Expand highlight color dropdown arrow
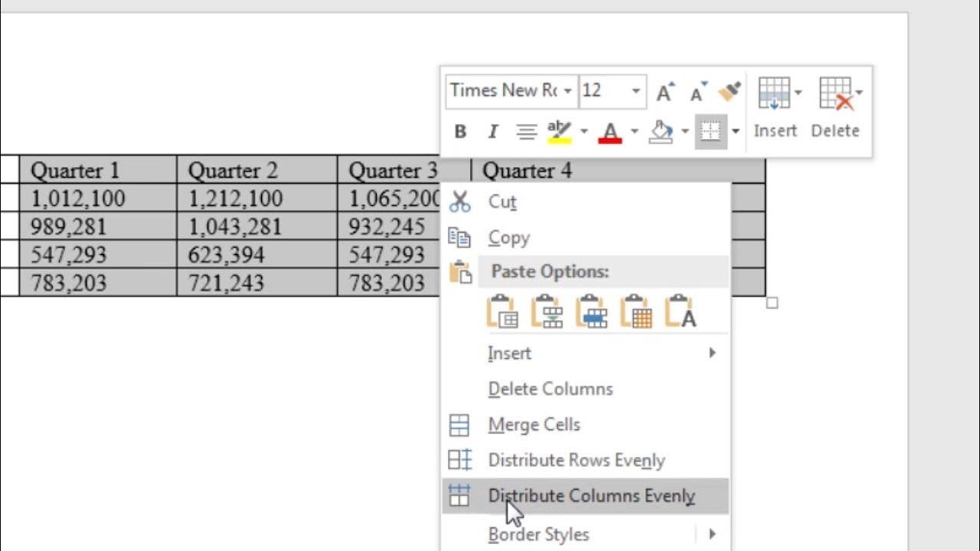980x551 pixels. pos(583,132)
